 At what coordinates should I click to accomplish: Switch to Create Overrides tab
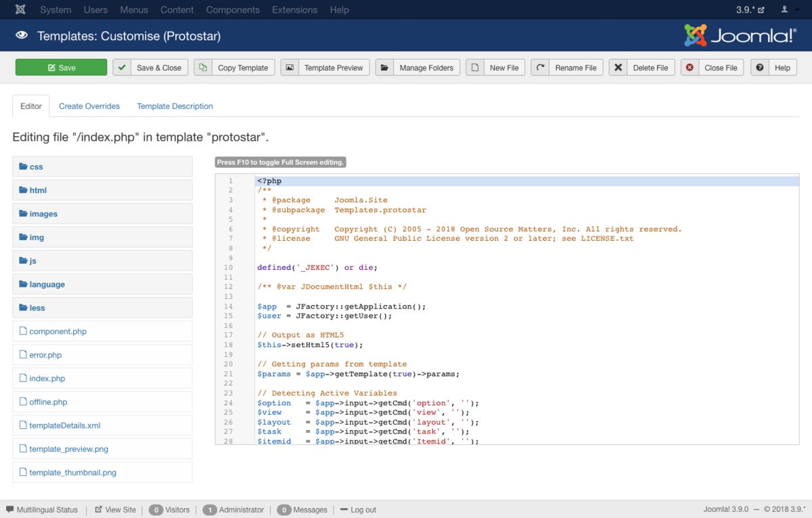pos(89,106)
